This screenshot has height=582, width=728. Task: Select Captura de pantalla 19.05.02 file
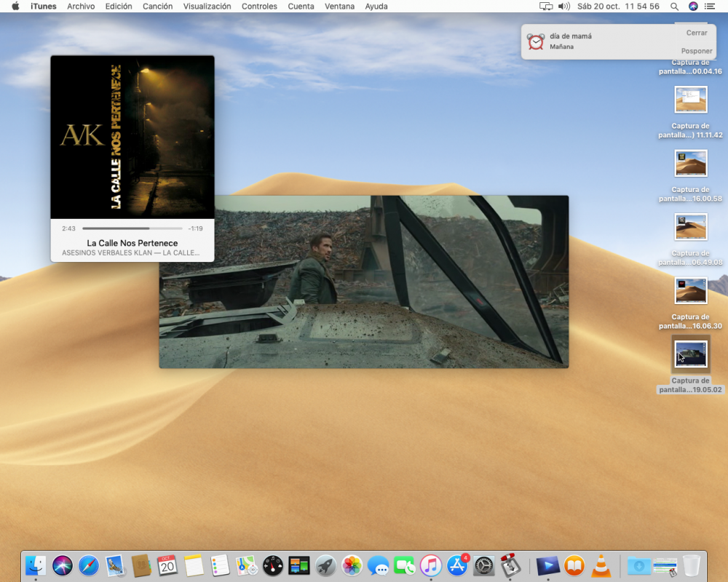(690, 364)
